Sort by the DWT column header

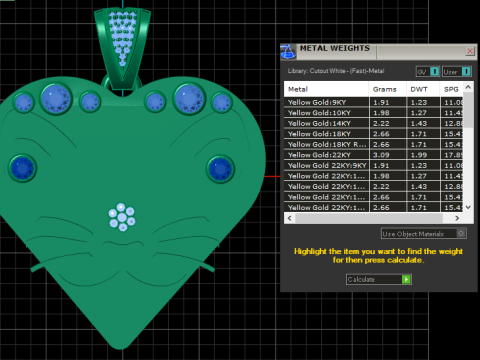[423, 89]
